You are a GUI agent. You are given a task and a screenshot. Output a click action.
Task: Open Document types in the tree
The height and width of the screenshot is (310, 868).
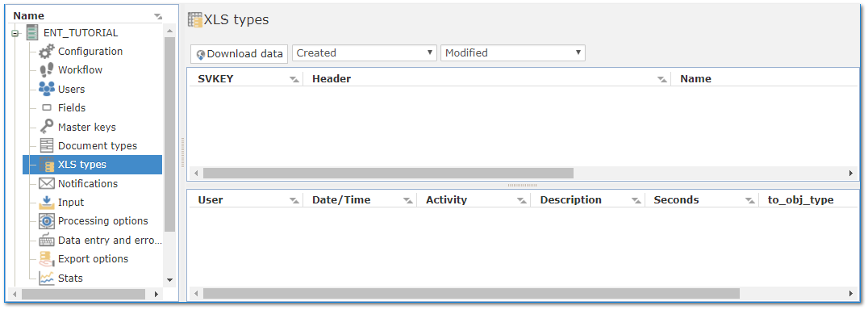98,146
